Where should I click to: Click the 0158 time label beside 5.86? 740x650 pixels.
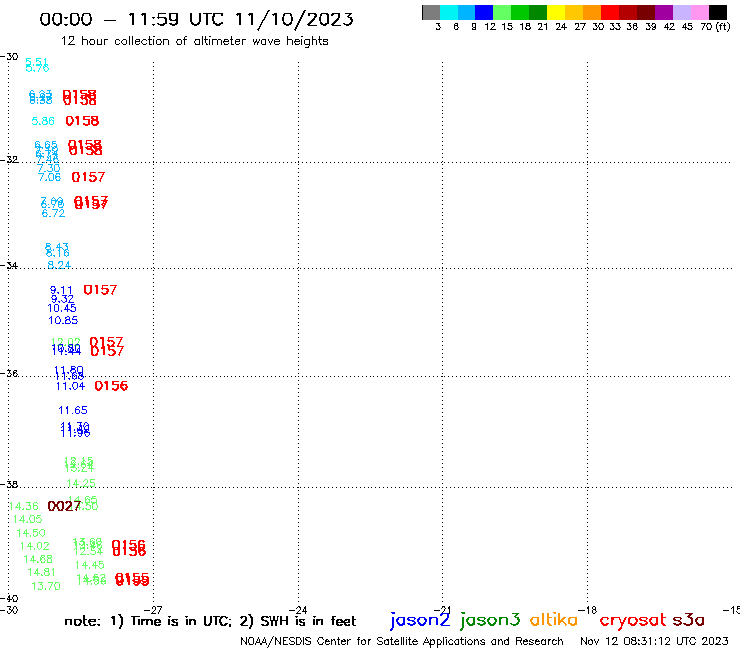tap(82, 121)
